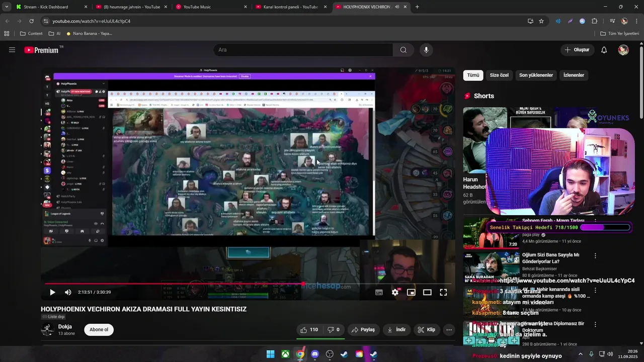Open a new browser tab
Viewport: 644px width, 362px height.
(417, 7)
